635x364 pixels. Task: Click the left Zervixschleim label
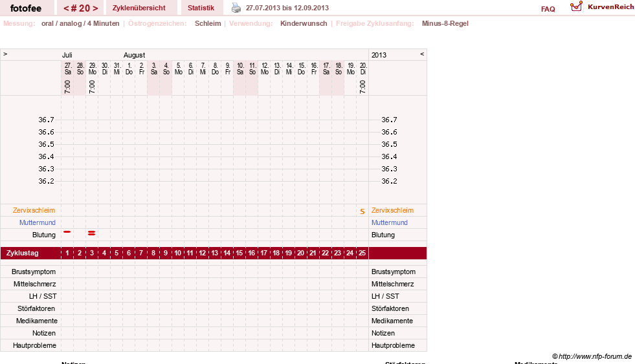click(x=34, y=210)
